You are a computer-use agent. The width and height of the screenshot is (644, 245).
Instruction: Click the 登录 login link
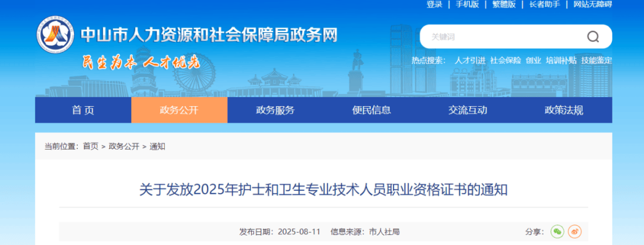pos(434,5)
